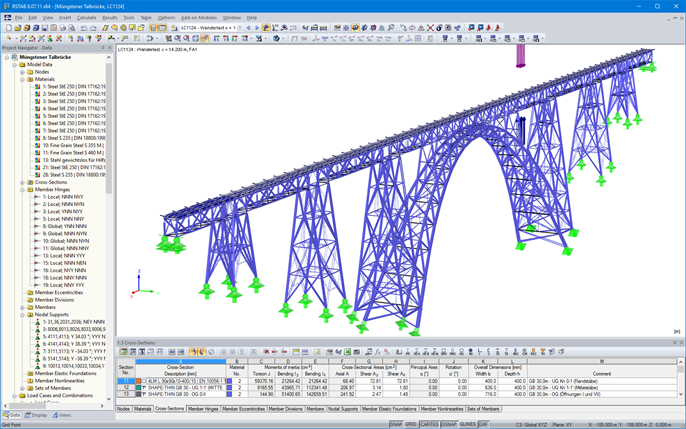
Task: Click the New model icon in toolbar
Action: 9,28
